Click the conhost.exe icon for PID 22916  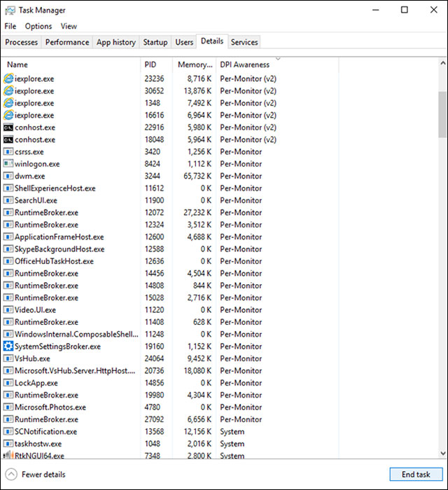(8, 127)
